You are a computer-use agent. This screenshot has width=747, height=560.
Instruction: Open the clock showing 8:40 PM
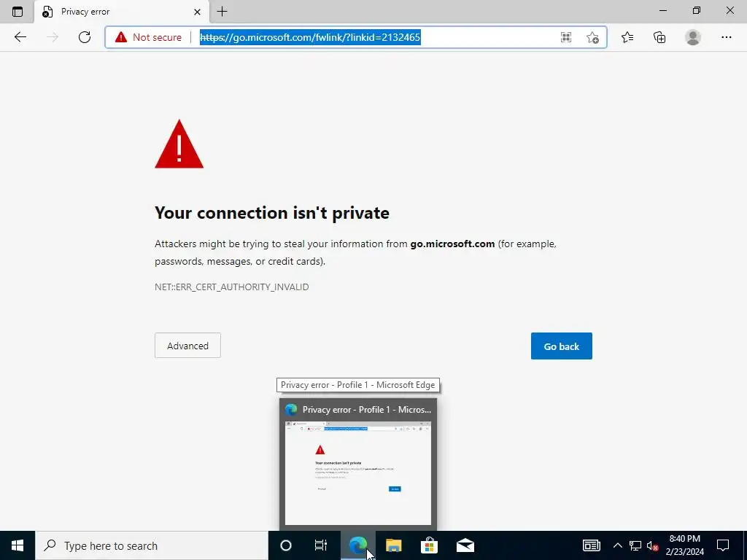(x=684, y=545)
